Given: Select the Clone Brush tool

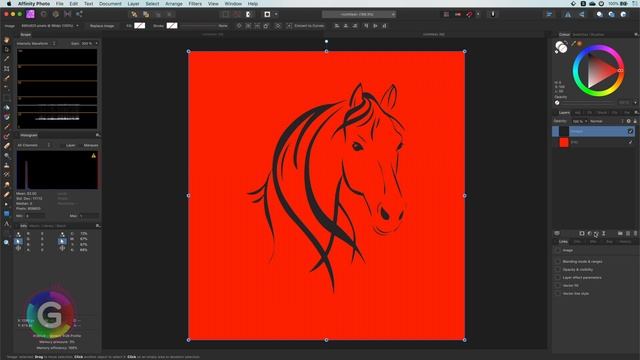Looking at the screenshot, I should pyautogui.click(x=7, y=166).
